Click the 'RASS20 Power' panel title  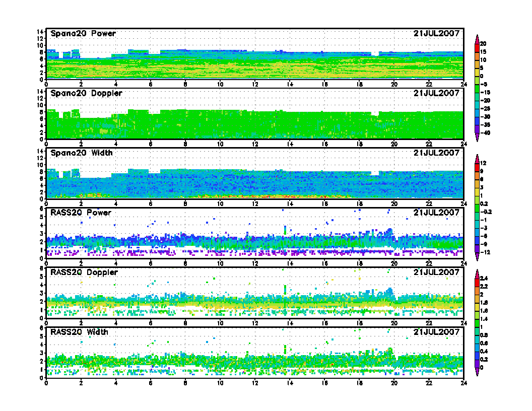81,213
